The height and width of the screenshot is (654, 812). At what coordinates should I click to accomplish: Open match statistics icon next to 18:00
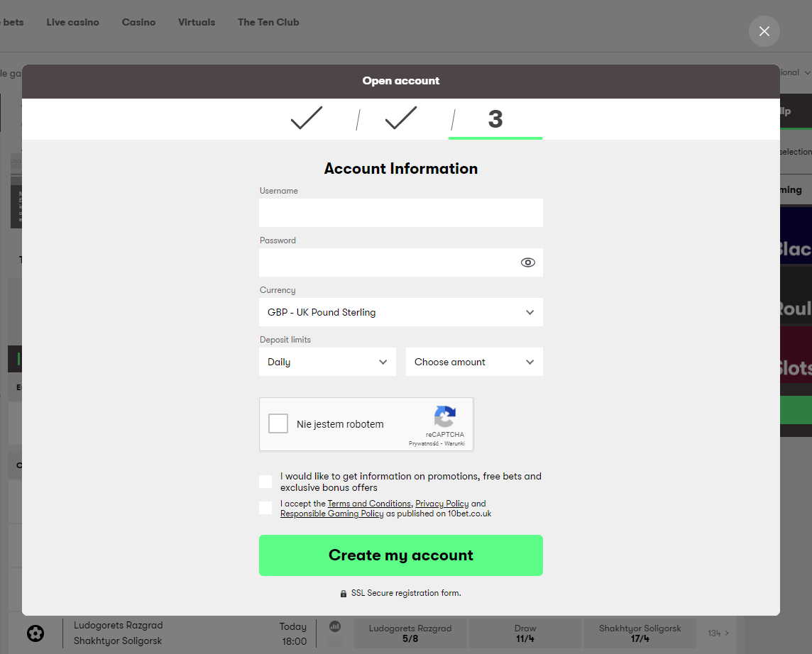click(x=335, y=626)
